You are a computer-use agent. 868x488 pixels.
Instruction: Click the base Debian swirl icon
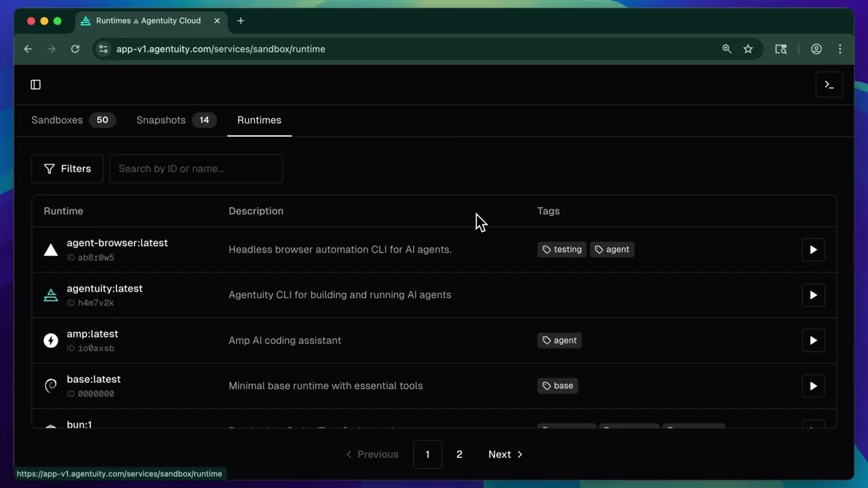coord(51,386)
